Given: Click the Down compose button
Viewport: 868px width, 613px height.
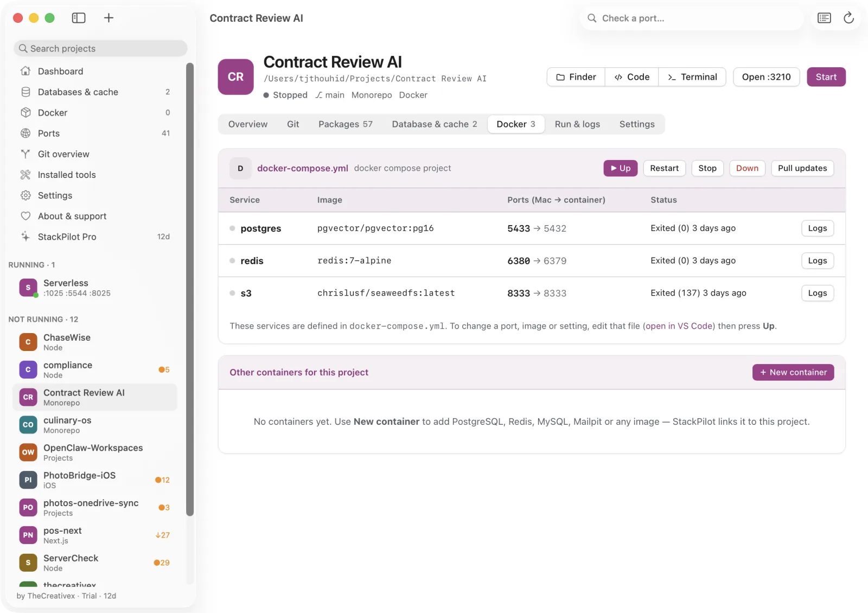Looking at the screenshot, I should pos(747,168).
